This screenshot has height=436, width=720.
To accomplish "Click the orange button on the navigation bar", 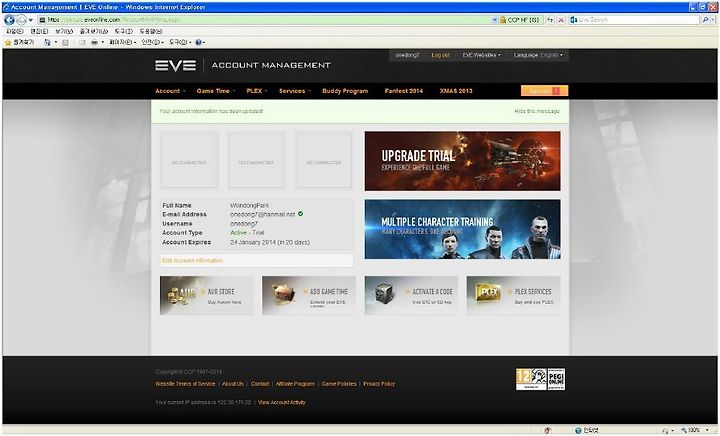I will tap(544, 91).
